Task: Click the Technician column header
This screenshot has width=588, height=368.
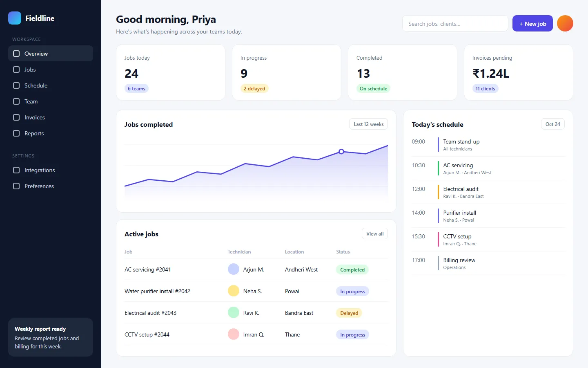Action: click(x=239, y=252)
